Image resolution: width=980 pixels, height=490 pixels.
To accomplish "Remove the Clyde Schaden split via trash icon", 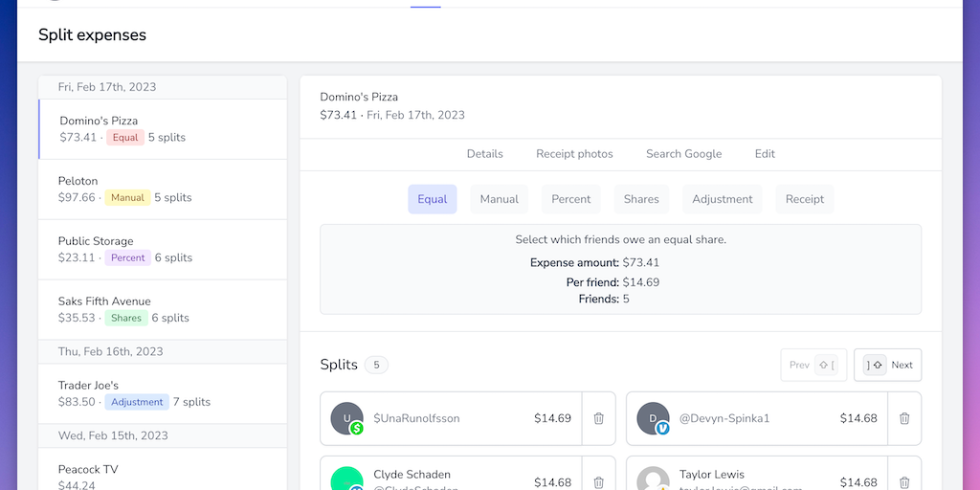I will (x=599, y=481).
